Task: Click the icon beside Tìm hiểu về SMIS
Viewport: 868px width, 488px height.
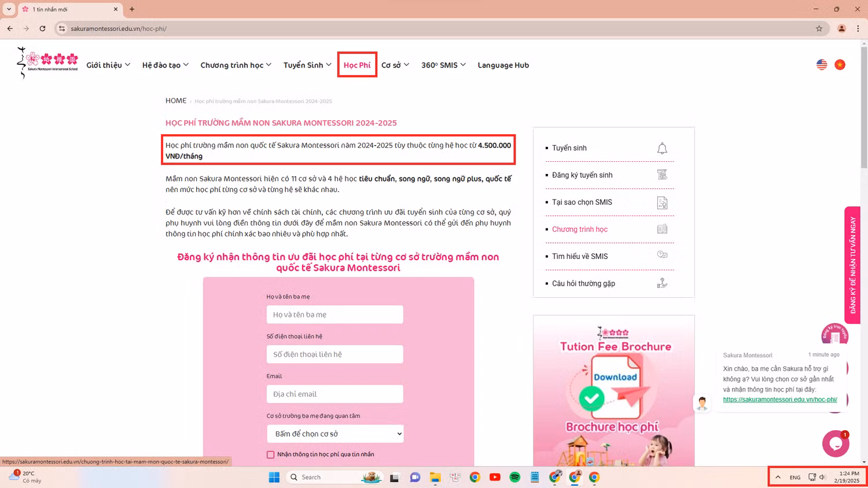Action: coord(662,255)
